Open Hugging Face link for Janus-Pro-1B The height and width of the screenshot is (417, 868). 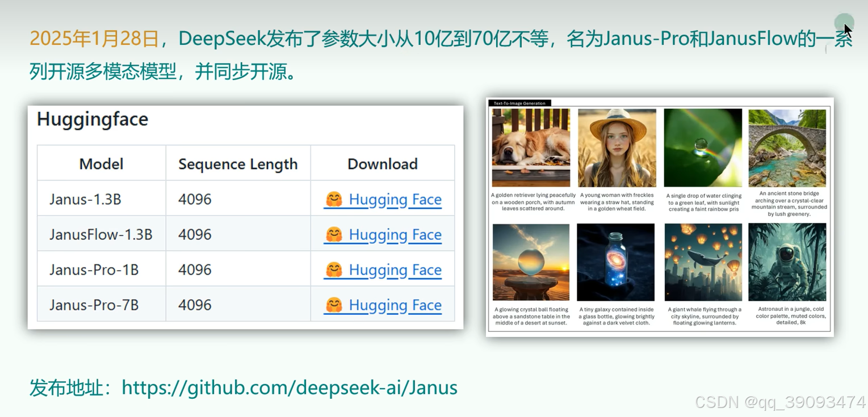click(x=383, y=270)
